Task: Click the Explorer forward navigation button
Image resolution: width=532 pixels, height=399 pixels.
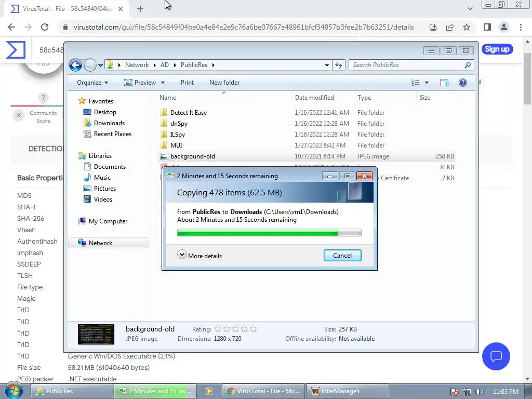Action: point(90,65)
